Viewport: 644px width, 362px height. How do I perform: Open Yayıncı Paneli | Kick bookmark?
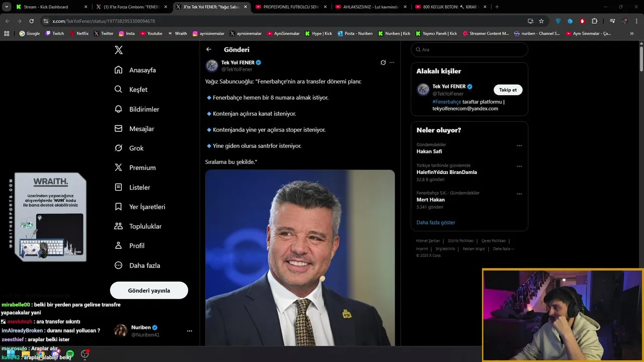point(436,33)
